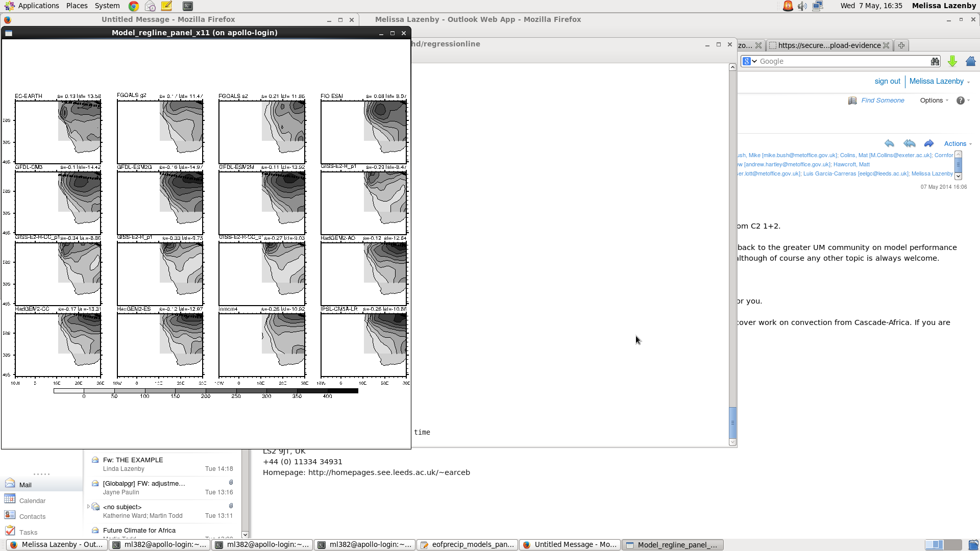Screen dimensions: 980x551
Task: Click the Reply arrow icon
Action: (889, 143)
